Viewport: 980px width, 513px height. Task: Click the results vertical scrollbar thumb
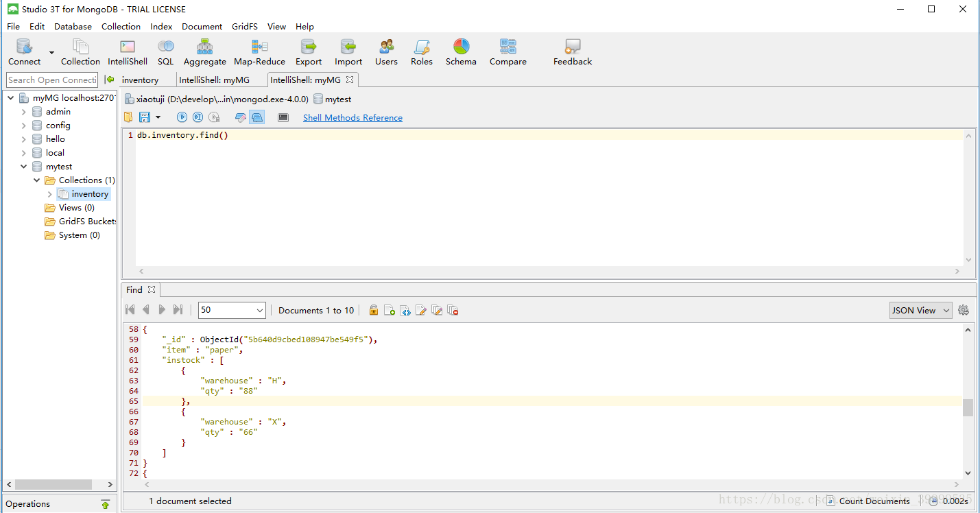point(968,407)
